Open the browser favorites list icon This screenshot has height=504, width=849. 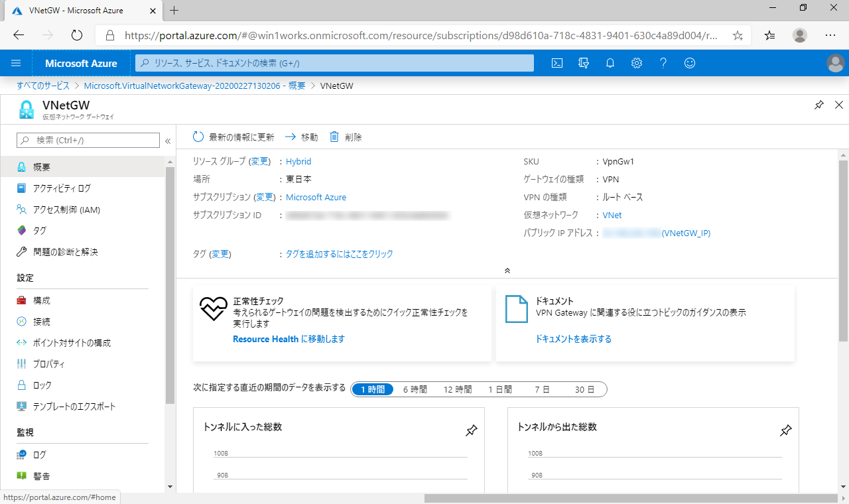point(769,35)
